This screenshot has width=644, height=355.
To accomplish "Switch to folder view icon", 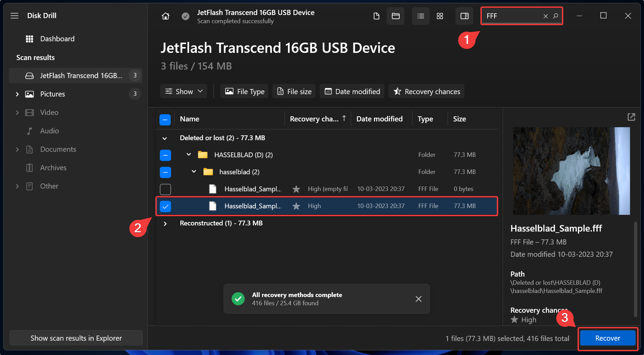I will pyautogui.click(x=396, y=16).
